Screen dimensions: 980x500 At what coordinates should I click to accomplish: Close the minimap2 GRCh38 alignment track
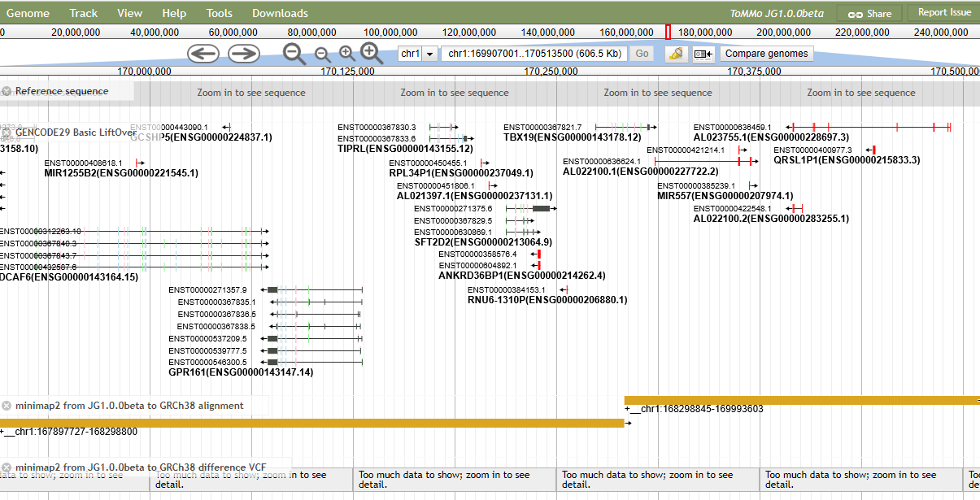7,406
